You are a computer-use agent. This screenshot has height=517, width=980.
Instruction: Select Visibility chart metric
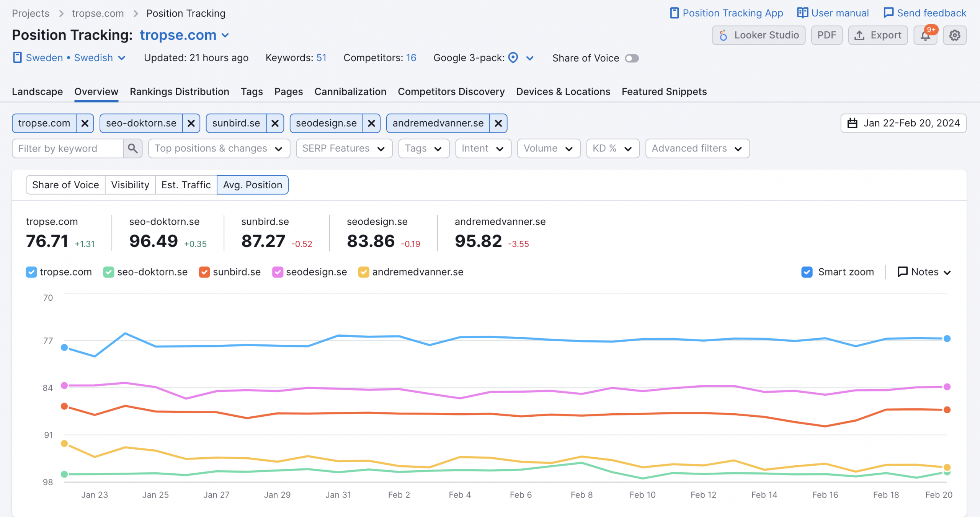point(130,185)
